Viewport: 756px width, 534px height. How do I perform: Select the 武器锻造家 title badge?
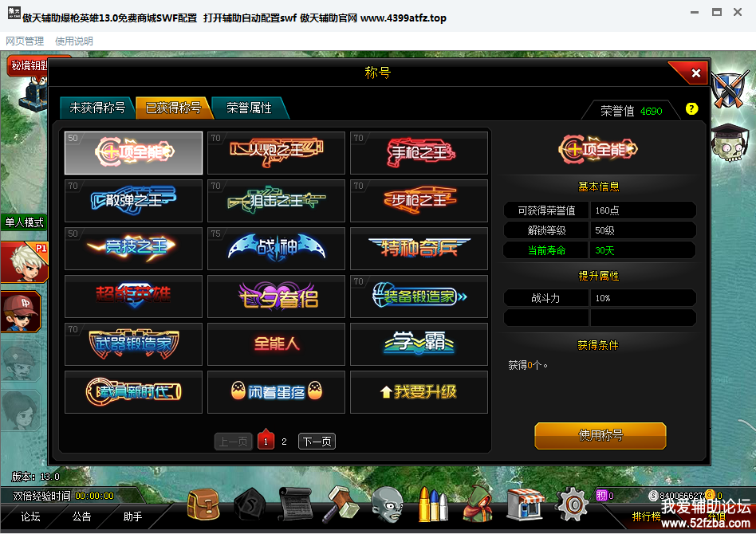click(133, 344)
